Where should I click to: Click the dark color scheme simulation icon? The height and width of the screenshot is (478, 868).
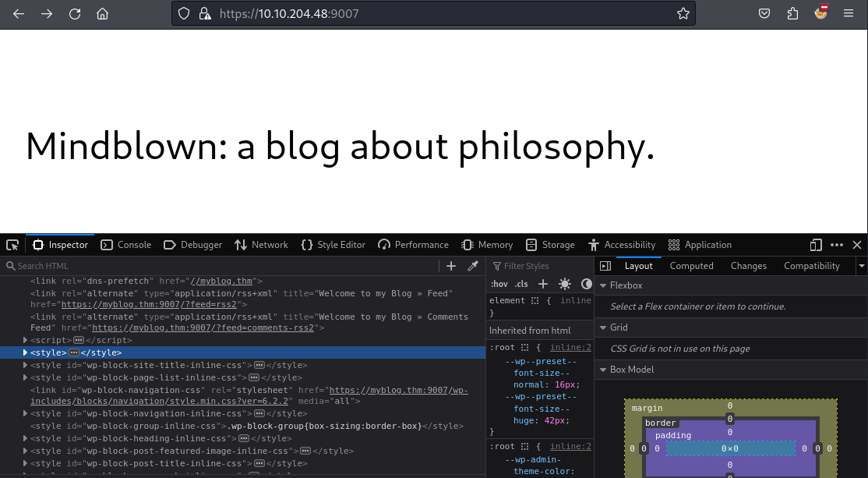coord(586,284)
